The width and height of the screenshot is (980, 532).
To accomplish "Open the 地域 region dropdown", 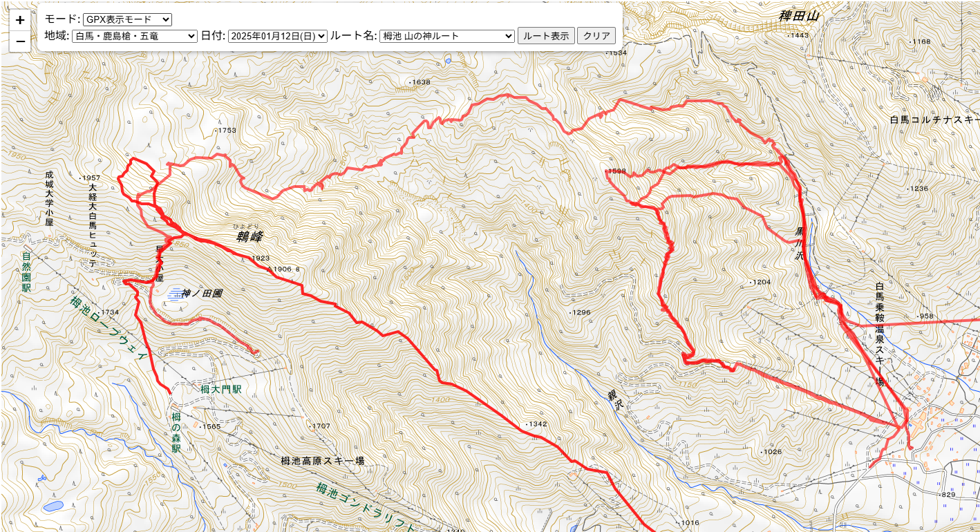I will pyautogui.click(x=135, y=36).
